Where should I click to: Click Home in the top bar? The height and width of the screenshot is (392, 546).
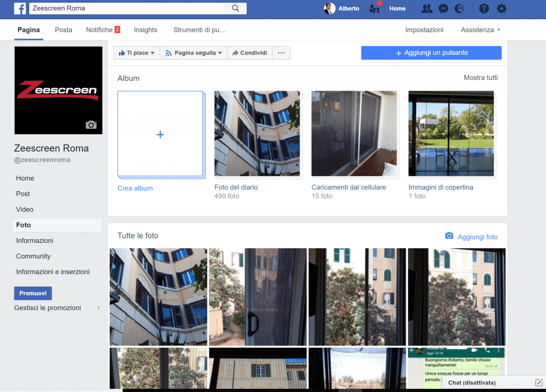pos(397,9)
